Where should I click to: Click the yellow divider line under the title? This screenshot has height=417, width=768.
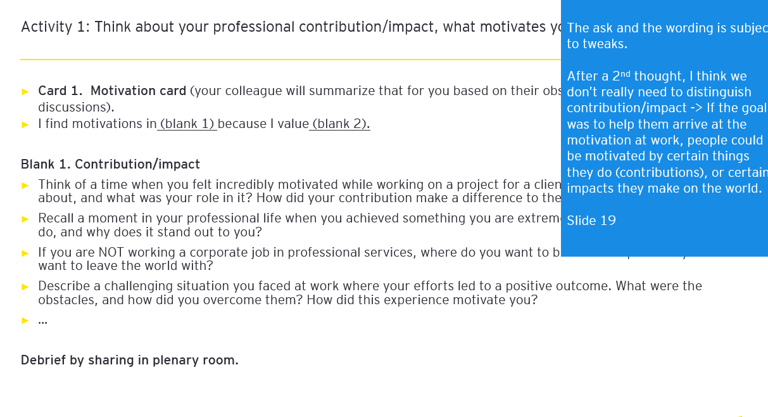tap(290, 59)
